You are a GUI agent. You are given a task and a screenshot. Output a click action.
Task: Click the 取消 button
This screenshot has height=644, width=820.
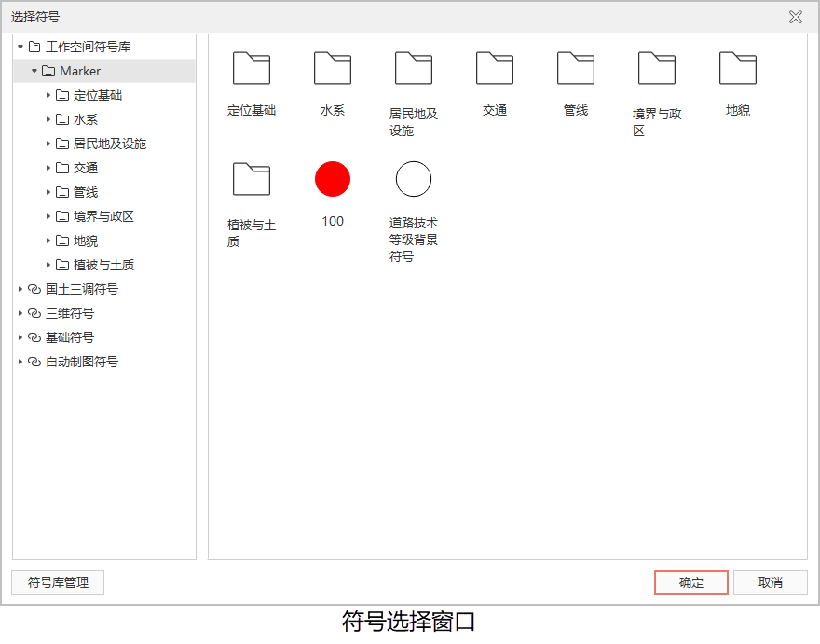tap(770, 582)
